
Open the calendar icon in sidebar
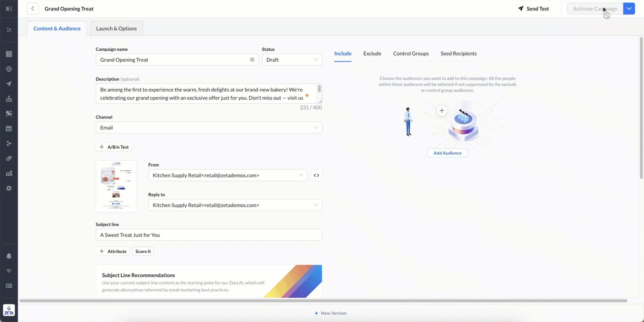coord(9,129)
